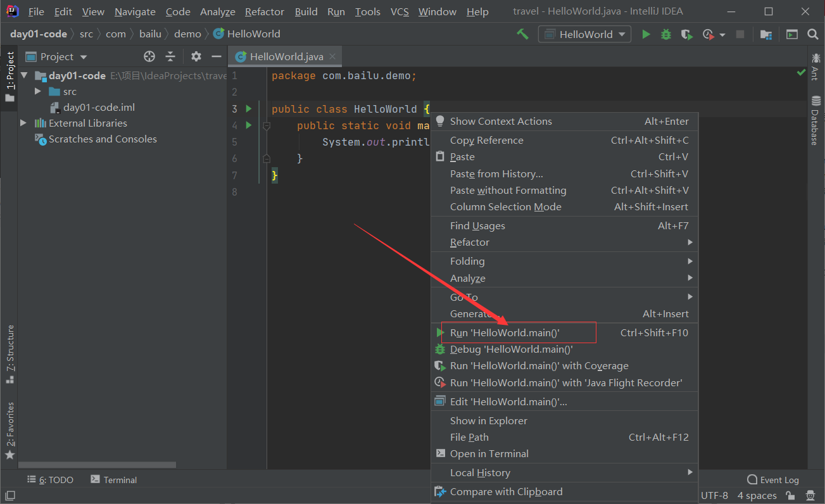Open the Database tool window
The height and width of the screenshot is (504, 825).
(x=816, y=120)
